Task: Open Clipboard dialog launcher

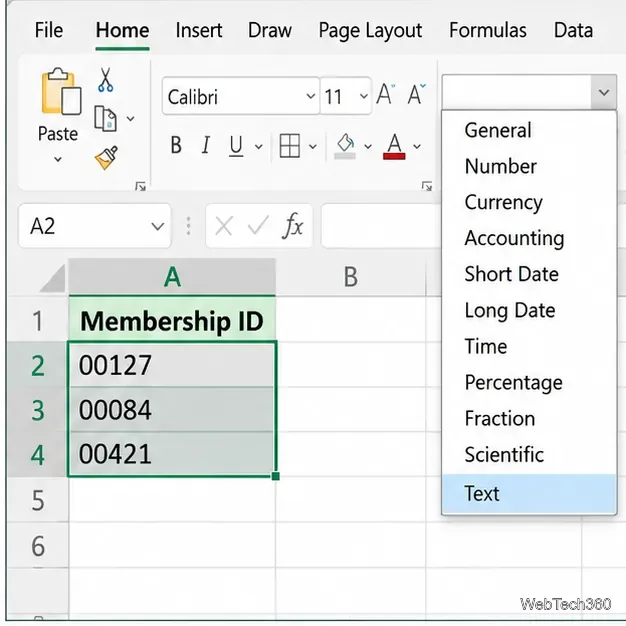Action: [140, 186]
